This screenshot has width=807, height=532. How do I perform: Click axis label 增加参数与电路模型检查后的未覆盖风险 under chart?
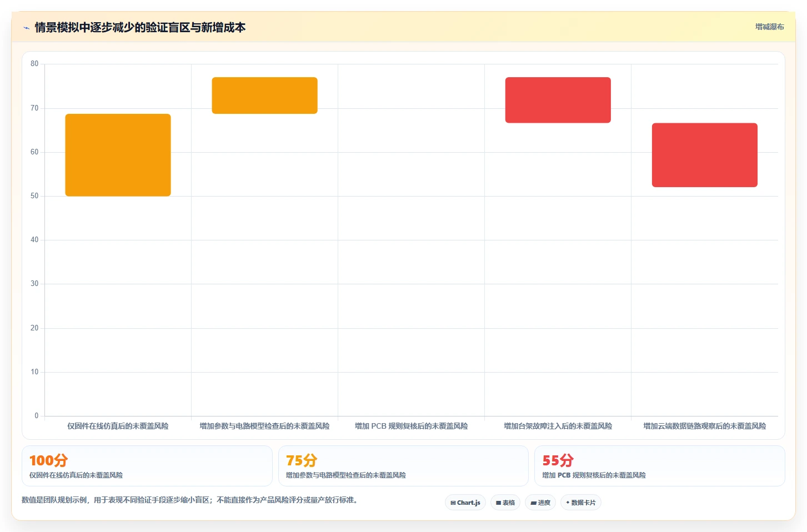coord(264,426)
